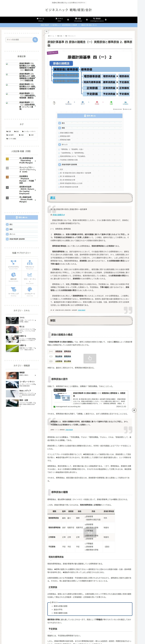Expand the 情報源 submenu arrow
The image size is (145, 644).
(x=106, y=20)
